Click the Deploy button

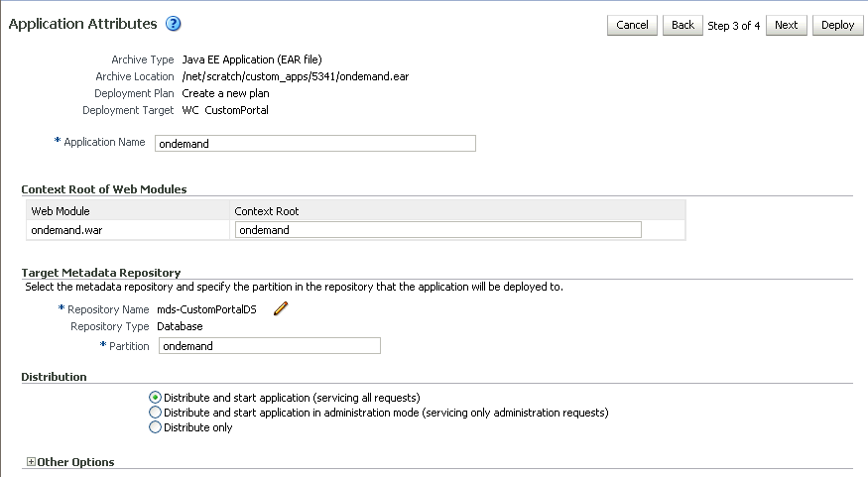837,25
